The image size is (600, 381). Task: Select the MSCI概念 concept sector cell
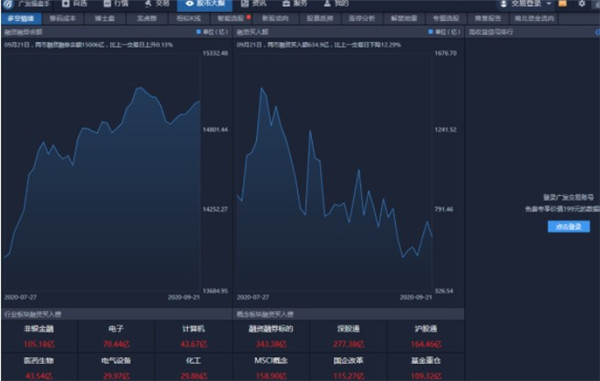tap(271, 368)
